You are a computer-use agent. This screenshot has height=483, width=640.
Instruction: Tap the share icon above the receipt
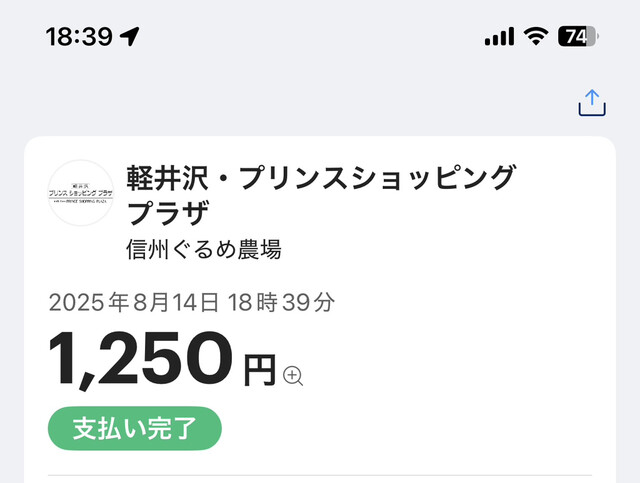(592, 102)
